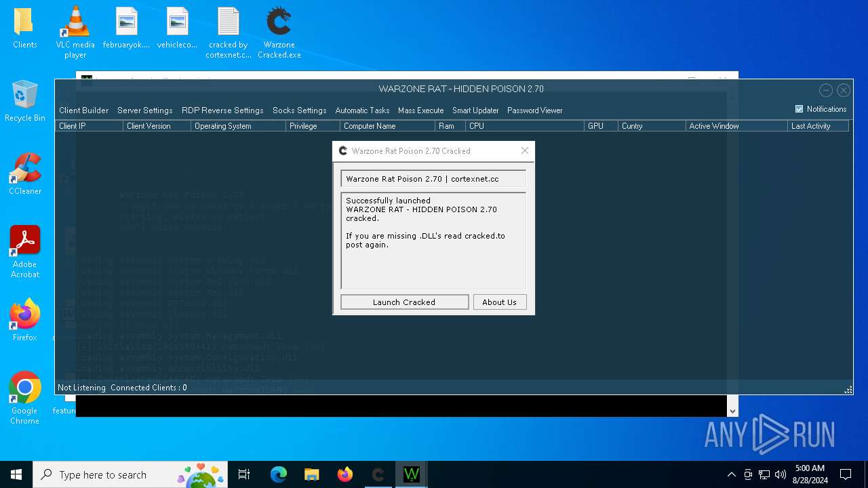
Task: Open RDP Reverse Settings menu
Action: tap(222, 110)
